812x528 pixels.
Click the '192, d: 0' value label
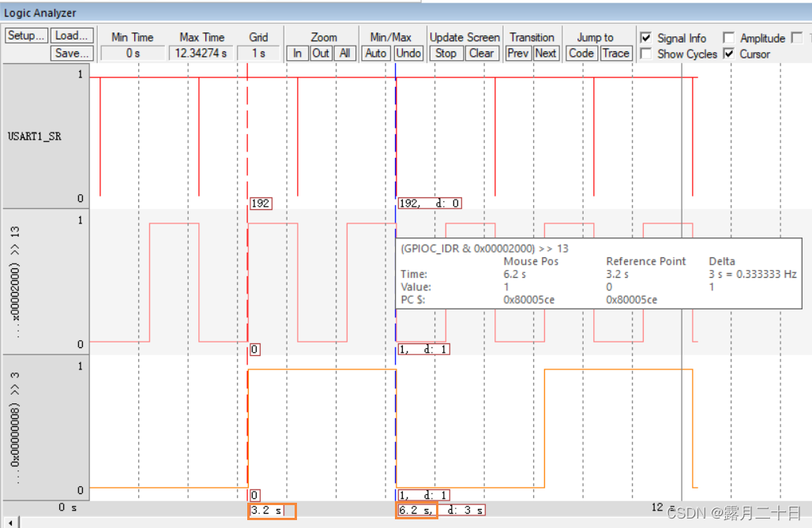pos(430,204)
